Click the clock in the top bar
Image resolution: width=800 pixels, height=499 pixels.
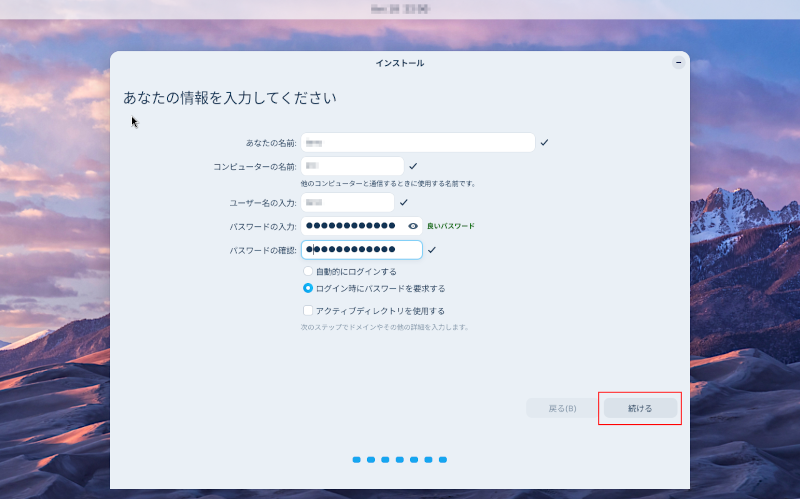coord(400,9)
